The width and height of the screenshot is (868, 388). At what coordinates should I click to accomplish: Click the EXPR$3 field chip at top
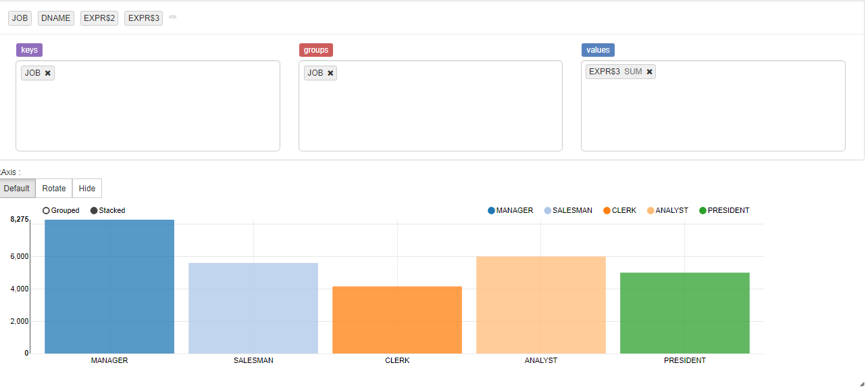pos(143,18)
